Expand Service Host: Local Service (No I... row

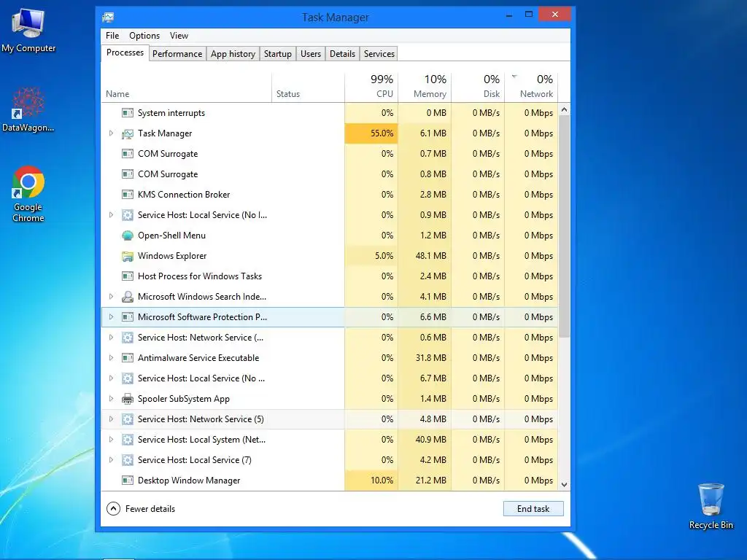point(111,215)
